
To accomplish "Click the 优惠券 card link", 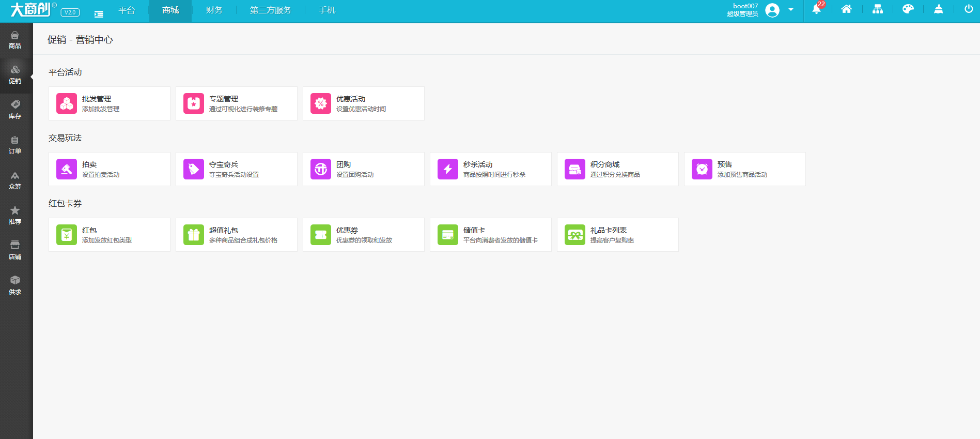I will click(x=363, y=235).
